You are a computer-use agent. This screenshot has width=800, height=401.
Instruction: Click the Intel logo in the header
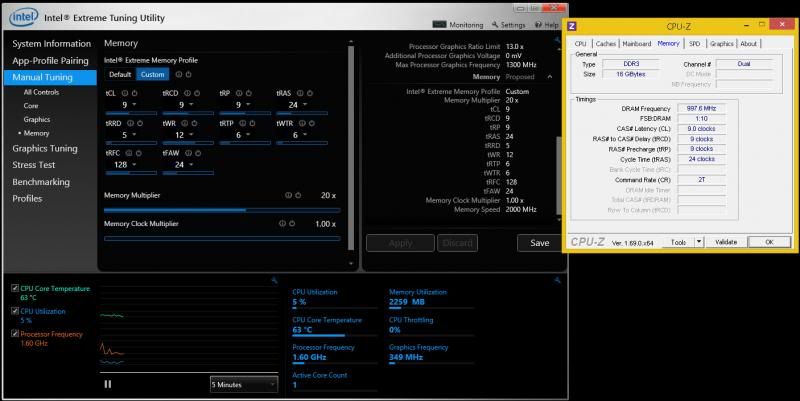pyautogui.click(x=23, y=17)
